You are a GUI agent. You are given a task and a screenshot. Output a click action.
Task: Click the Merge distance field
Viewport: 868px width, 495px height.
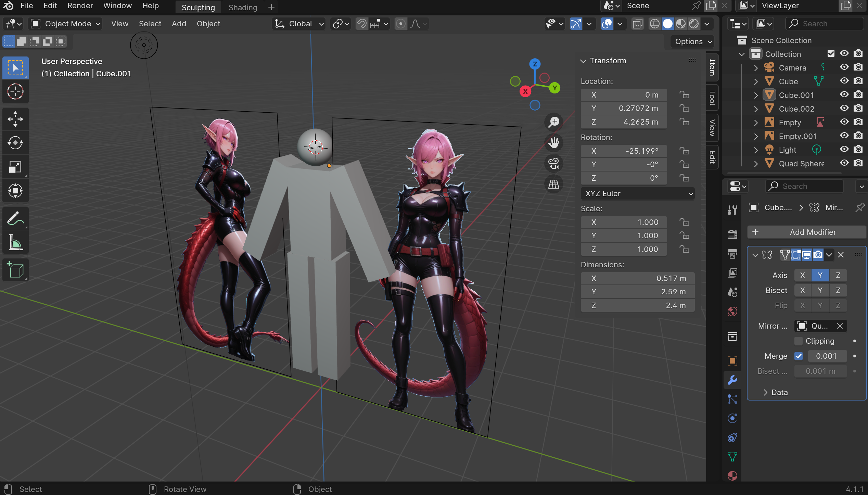click(827, 356)
